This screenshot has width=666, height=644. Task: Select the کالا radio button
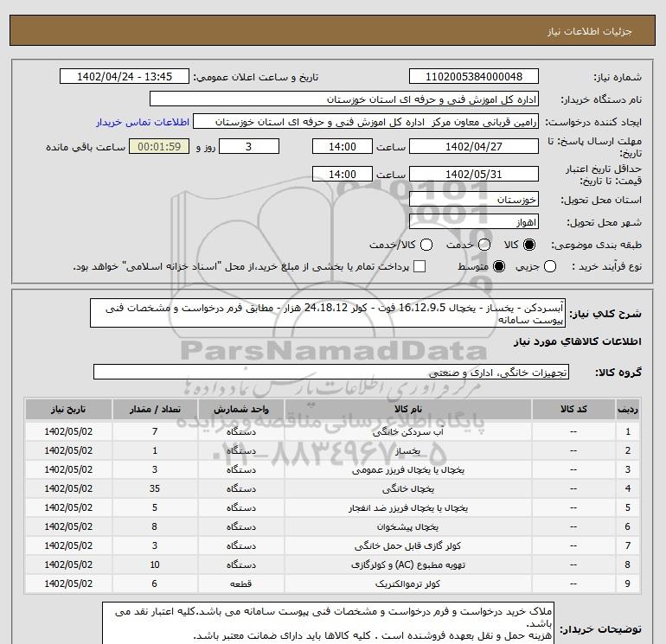(x=529, y=245)
